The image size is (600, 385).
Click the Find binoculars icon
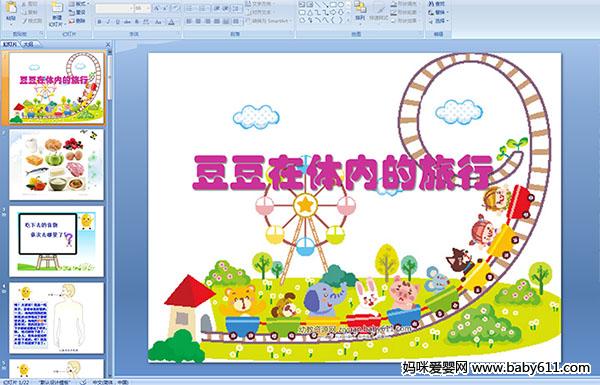tap(432, 4)
